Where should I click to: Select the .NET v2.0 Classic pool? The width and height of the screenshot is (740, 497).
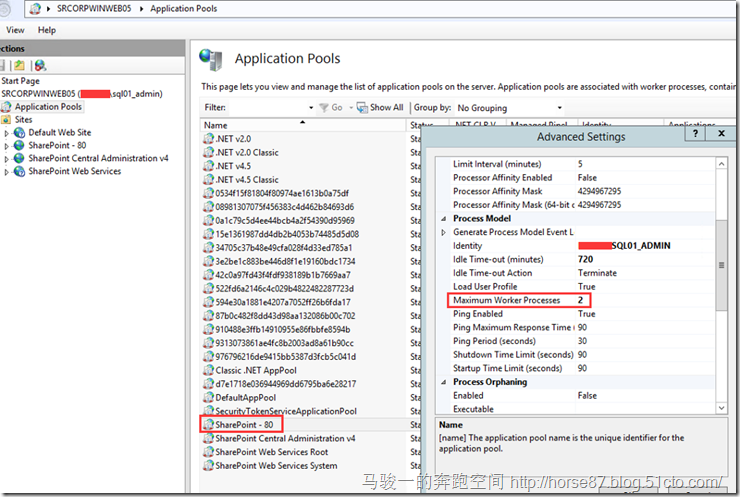247,152
